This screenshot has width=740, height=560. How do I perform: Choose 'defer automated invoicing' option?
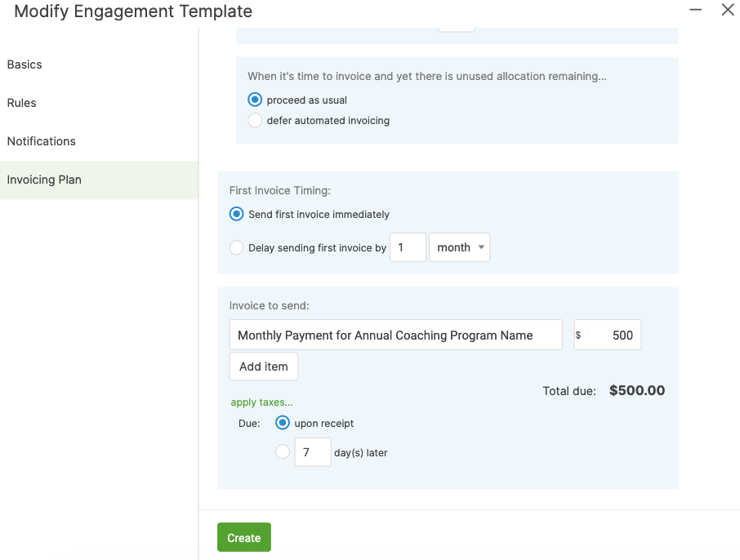[255, 120]
